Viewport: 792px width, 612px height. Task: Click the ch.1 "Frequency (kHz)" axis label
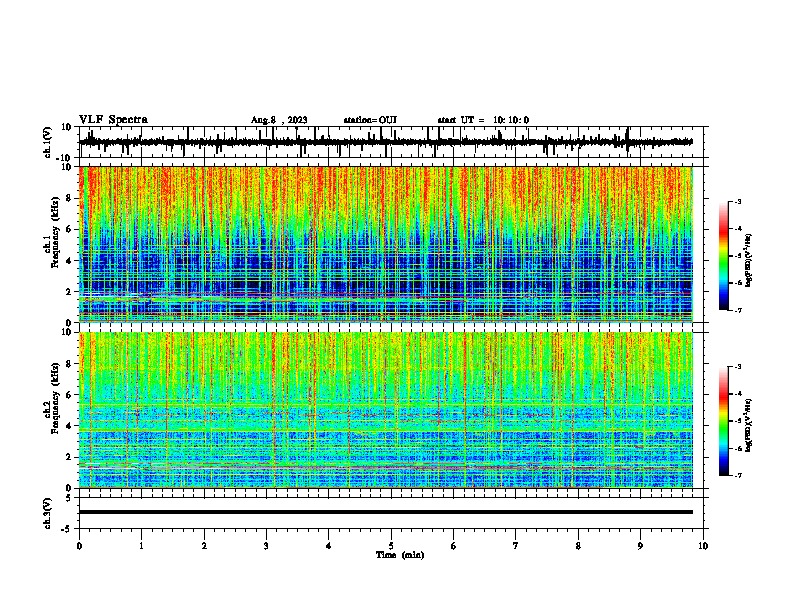click(55, 232)
